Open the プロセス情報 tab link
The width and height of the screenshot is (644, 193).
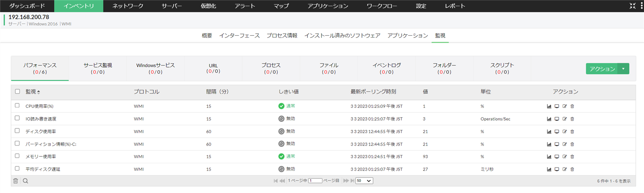282,36
